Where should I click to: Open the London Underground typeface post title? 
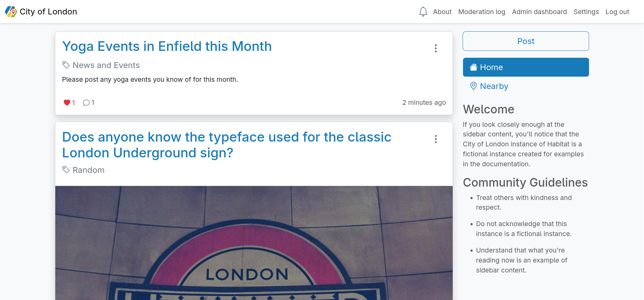pyautogui.click(x=226, y=145)
